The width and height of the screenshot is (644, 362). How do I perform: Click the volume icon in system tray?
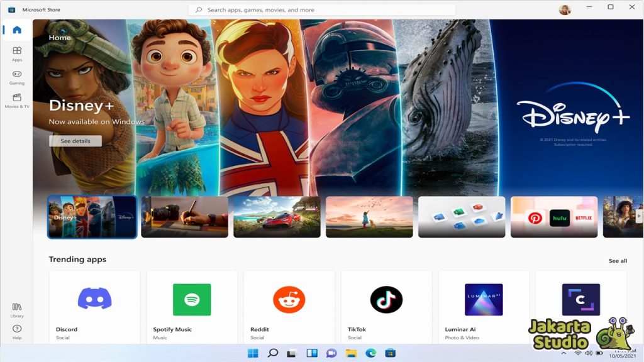tap(589, 353)
